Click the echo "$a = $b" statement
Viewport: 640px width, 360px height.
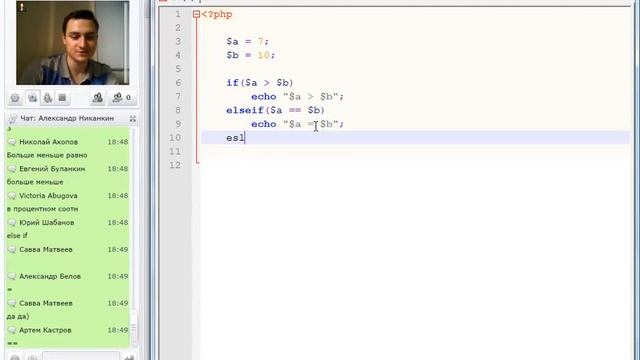(298, 124)
